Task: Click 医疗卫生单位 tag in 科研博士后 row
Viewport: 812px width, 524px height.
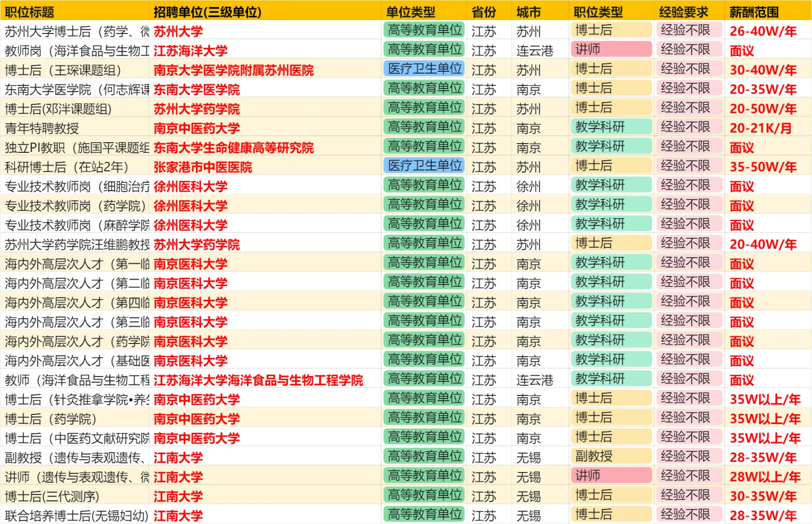Action: (424, 166)
